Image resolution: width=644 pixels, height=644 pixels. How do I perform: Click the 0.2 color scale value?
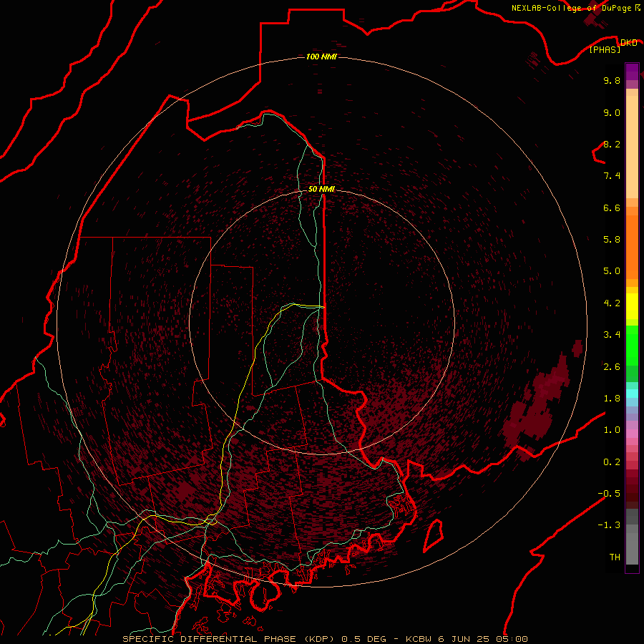tap(612, 462)
